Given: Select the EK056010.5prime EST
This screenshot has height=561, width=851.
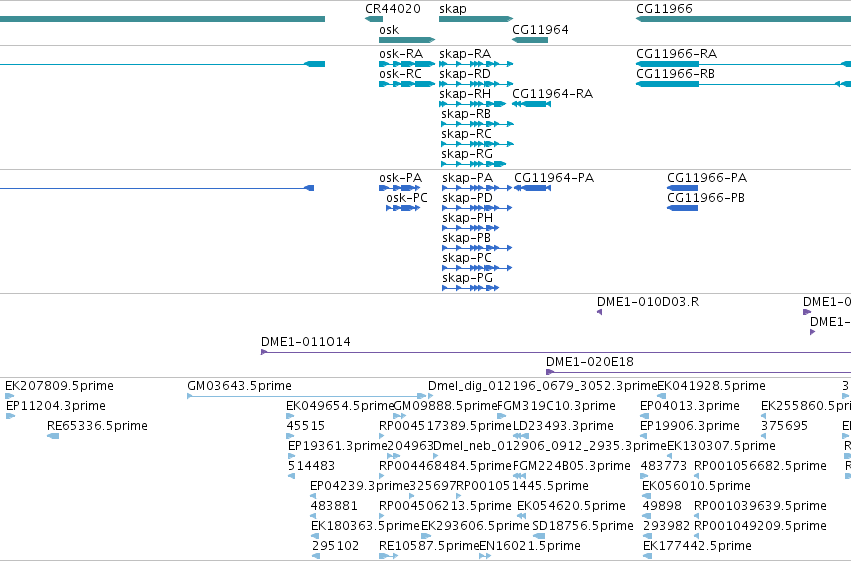Looking at the screenshot, I should click(x=646, y=496).
